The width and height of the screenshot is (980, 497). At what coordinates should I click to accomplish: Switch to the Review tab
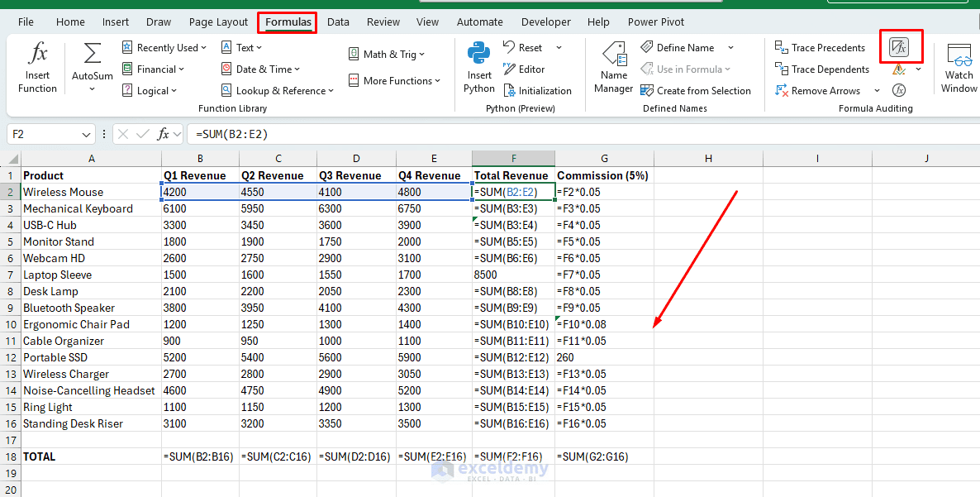point(383,22)
